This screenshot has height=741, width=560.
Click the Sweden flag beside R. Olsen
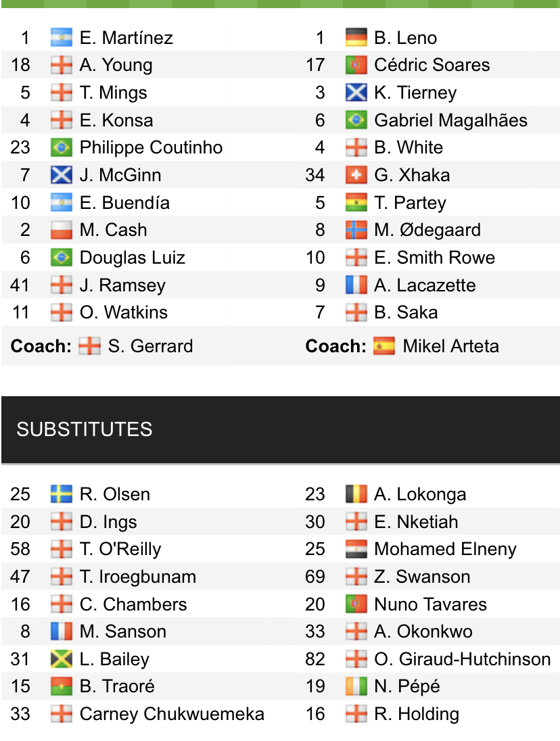point(62,494)
